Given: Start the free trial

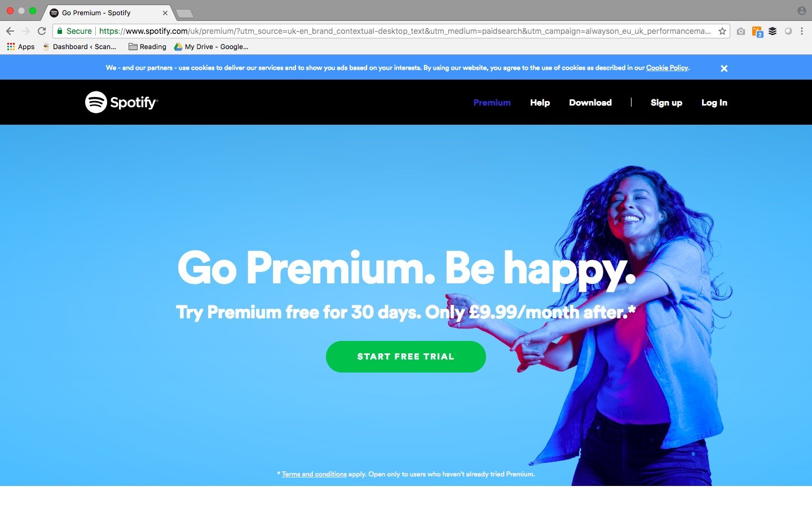Looking at the screenshot, I should point(406,357).
